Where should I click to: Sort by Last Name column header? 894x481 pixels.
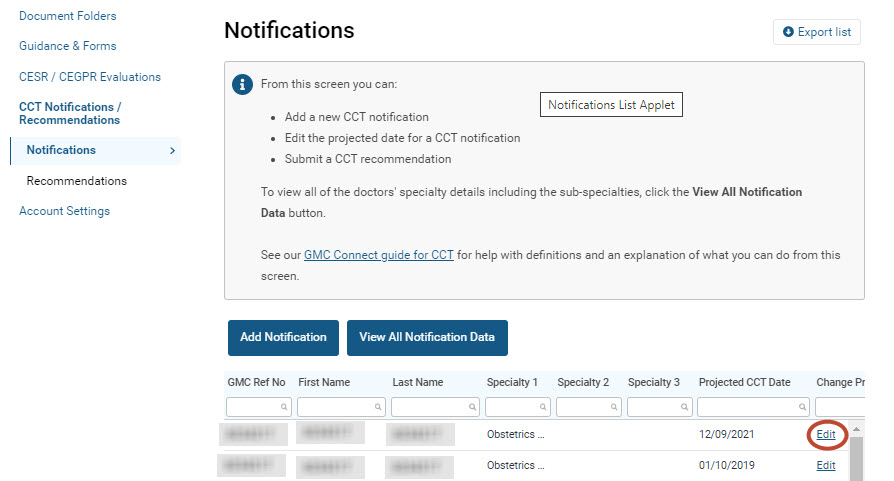[417, 382]
